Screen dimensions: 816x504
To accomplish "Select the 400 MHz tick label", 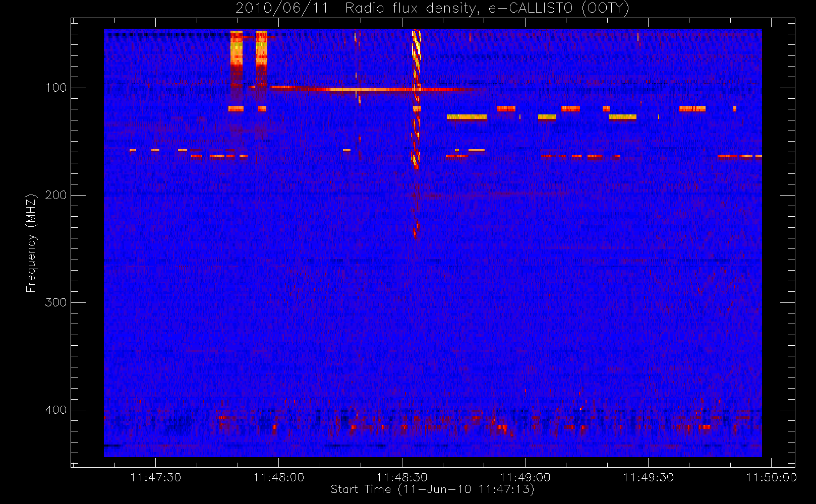I will [55, 410].
